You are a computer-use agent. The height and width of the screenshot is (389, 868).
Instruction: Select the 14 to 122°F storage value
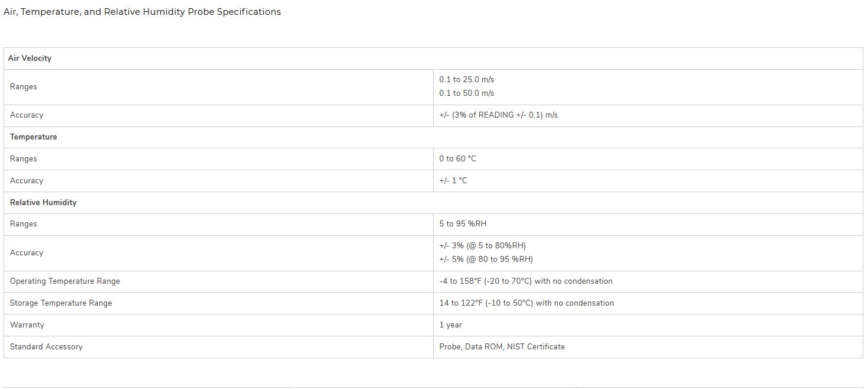526,303
